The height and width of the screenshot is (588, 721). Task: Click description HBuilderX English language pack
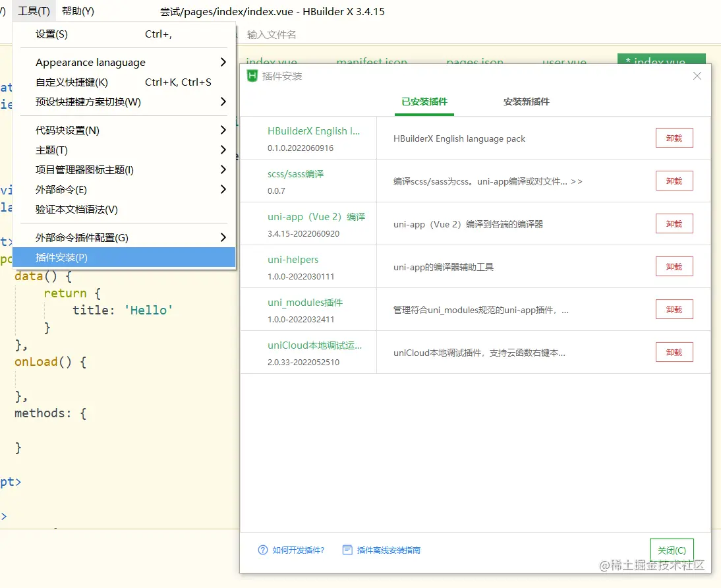459,139
